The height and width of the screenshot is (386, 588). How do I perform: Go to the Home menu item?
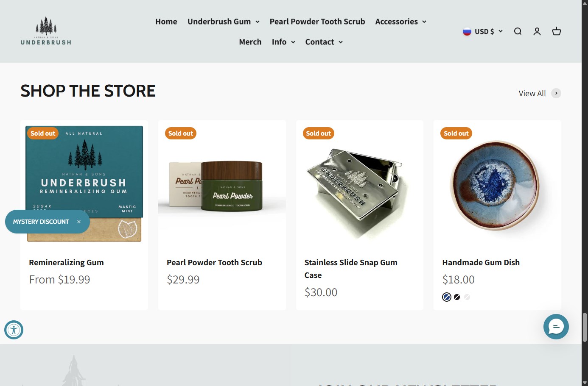click(166, 22)
